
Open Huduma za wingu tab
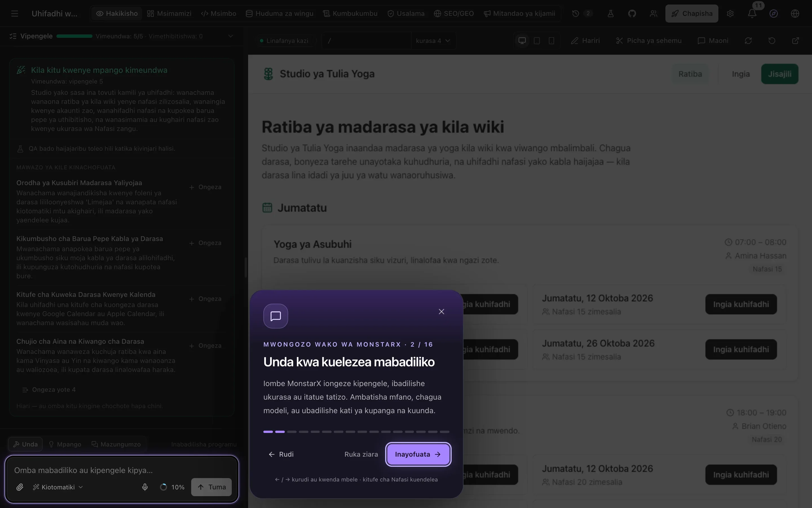(279, 14)
